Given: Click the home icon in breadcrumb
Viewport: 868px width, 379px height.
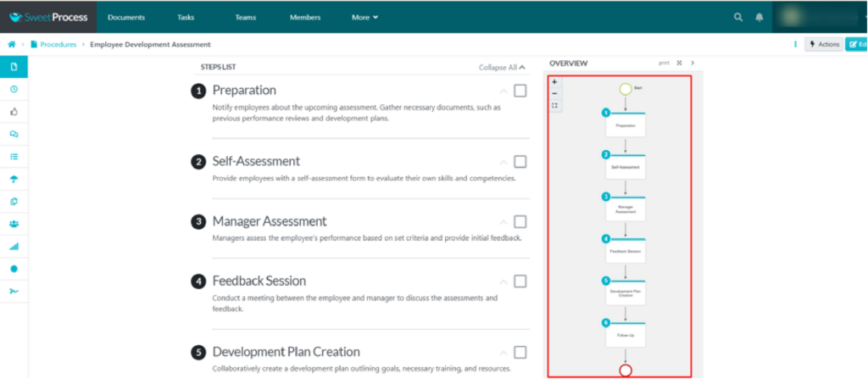Looking at the screenshot, I should click(x=11, y=44).
